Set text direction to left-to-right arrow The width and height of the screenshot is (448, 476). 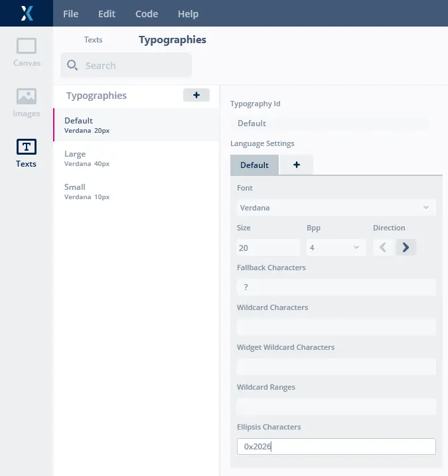pyautogui.click(x=406, y=248)
